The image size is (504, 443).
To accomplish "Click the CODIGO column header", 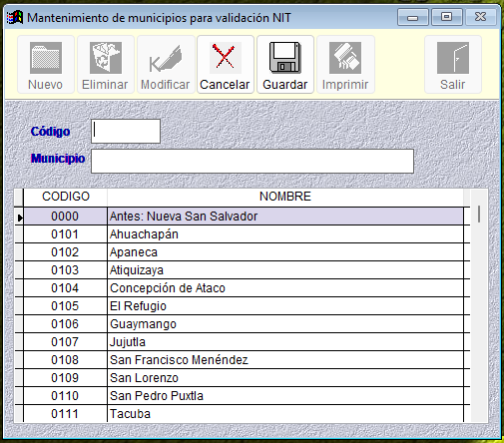I will 66,197.
